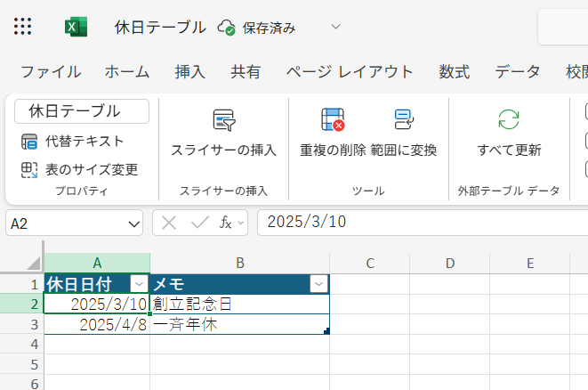This screenshot has width=588, height=390.
Task: Confirm entry with the checkmark icon
Action: point(199,223)
